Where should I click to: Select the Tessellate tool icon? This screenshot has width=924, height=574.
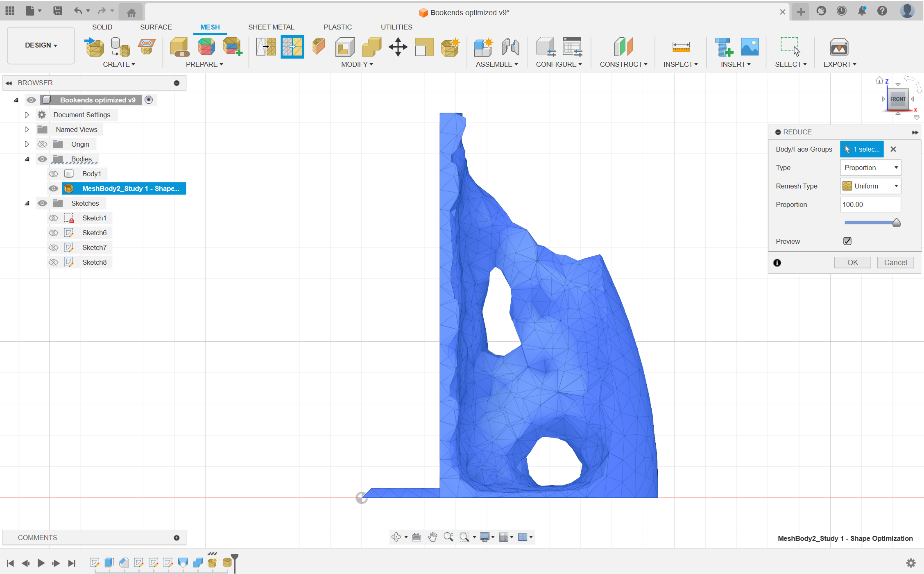click(x=120, y=47)
